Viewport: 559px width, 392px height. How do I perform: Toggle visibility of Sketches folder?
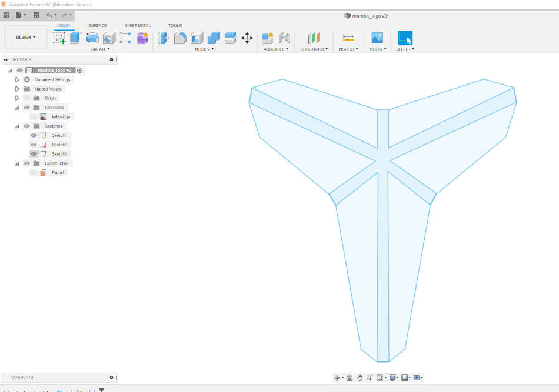point(26,126)
